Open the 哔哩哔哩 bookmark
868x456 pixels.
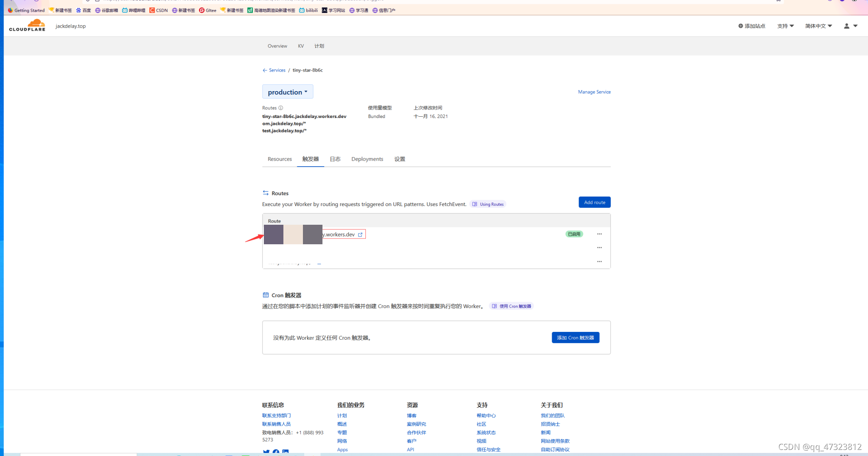tap(134, 10)
